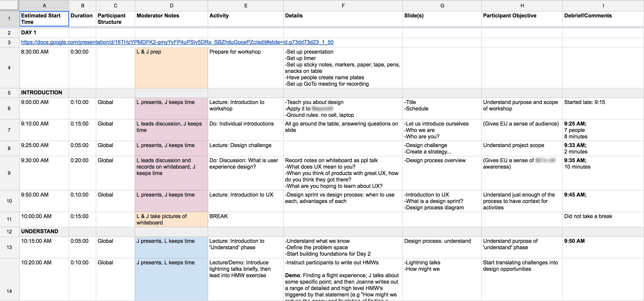644x301 pixels.
Task: Click the Slide(s) header cell
Action: (x=442, y=19)
